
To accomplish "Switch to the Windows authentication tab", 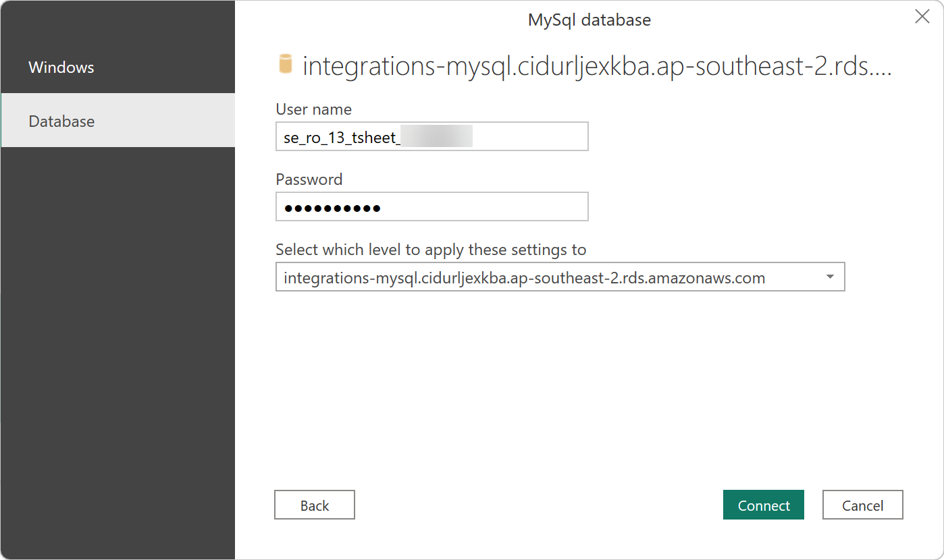I will point(118,67).
